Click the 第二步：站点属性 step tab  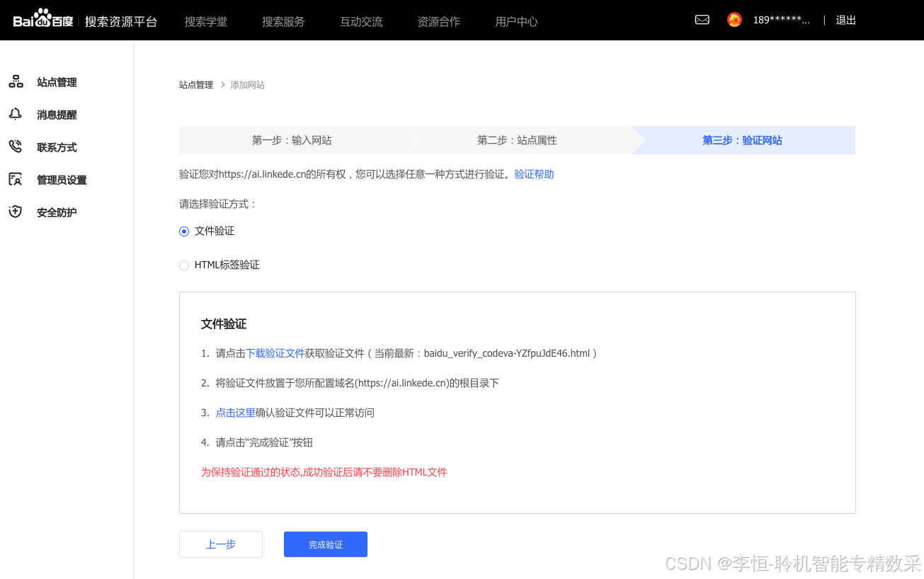[x=517, y=140]
